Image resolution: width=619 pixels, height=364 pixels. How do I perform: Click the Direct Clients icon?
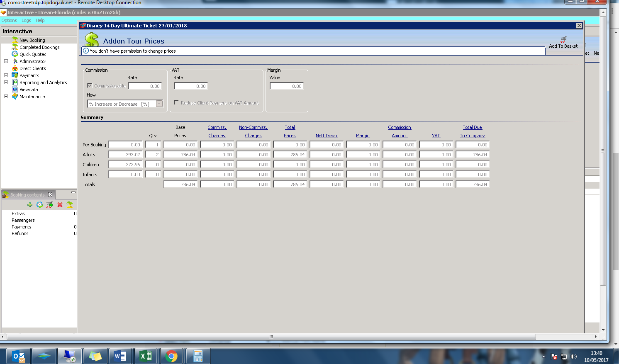coord(15,68)
